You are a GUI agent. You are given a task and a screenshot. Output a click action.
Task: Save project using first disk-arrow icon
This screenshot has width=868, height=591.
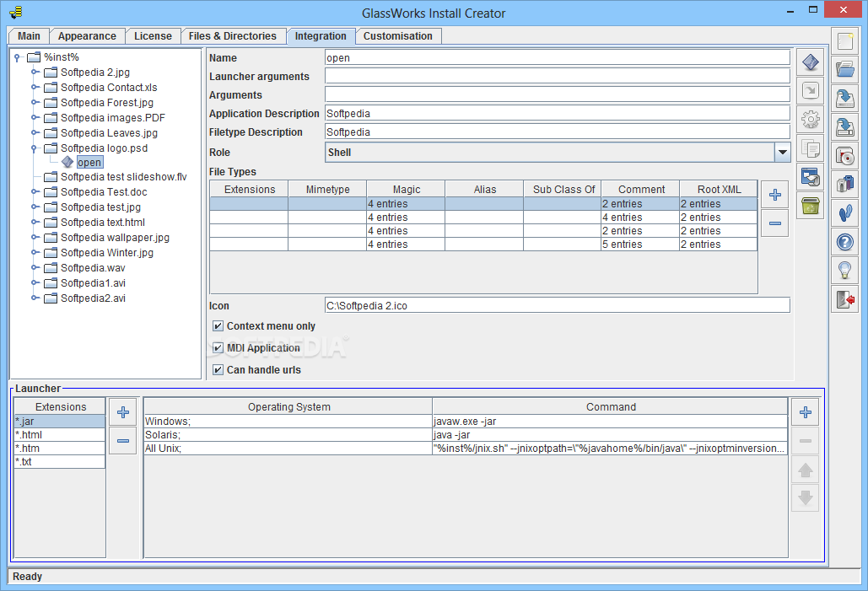click(844, 99)
